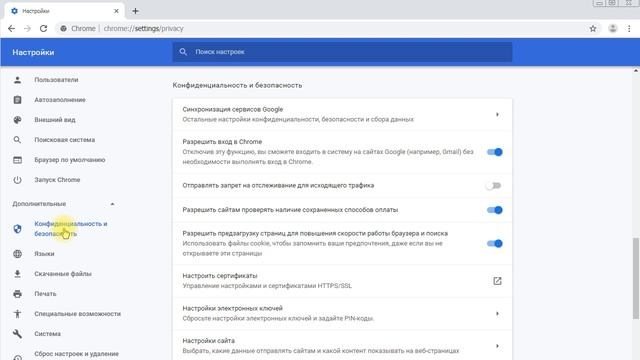This screenshot has width=640, height=360.
Task: Click the globe icon for Языки
Action: point(17,254)
